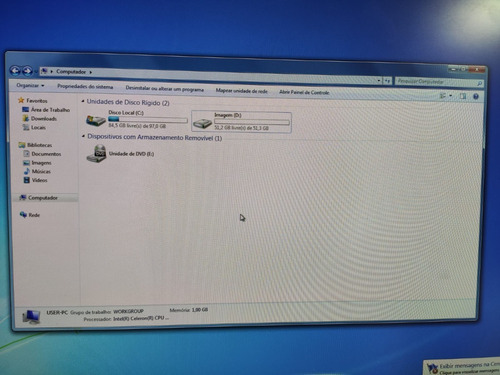The width and height of the screenshot is (500, 375).
Task: Select Favoritos in the navigation pane
Action: (x=37, y=101)
